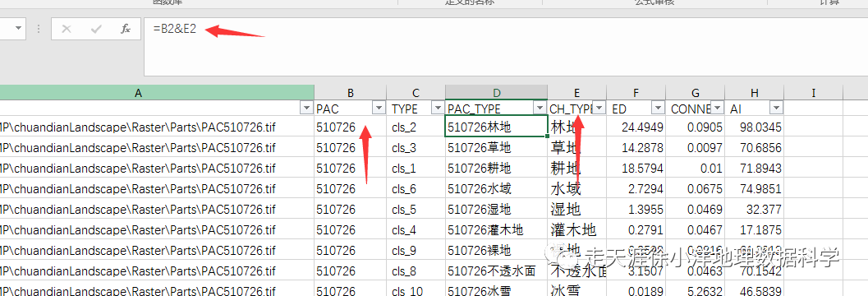This screenshot has width=868, height=296.
Task: Select ED value 14.2878
Action: click(636, 147)
